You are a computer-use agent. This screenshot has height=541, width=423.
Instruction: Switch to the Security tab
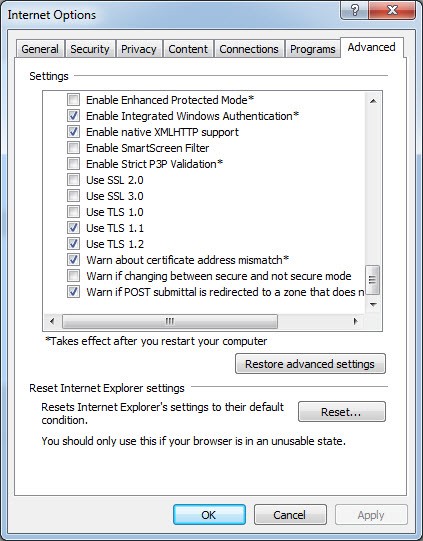(x=90, y=49)
